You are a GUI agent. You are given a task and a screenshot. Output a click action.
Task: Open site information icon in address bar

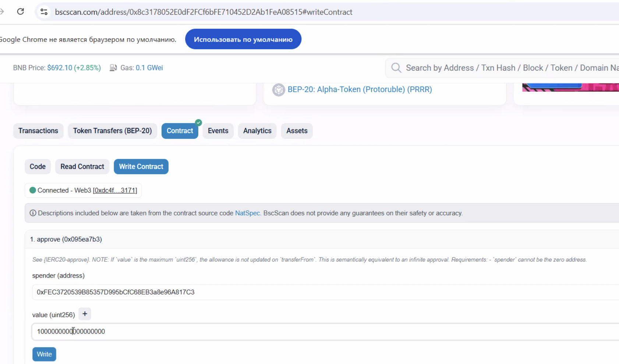click(44, 12)
